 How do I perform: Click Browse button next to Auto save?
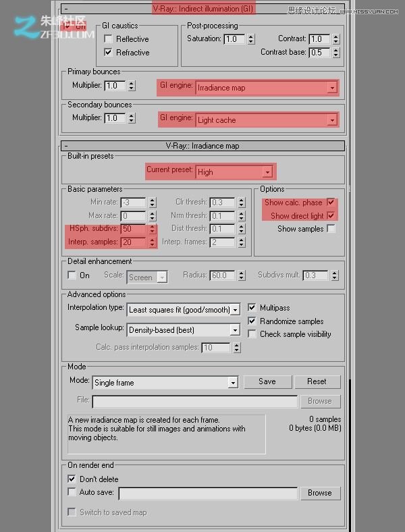(x=320, y=493)
